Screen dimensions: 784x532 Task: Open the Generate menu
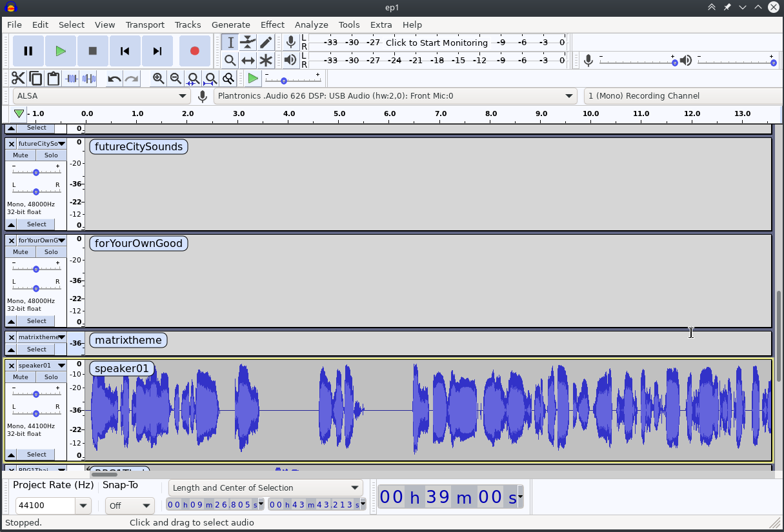click(x=231, y=25)
